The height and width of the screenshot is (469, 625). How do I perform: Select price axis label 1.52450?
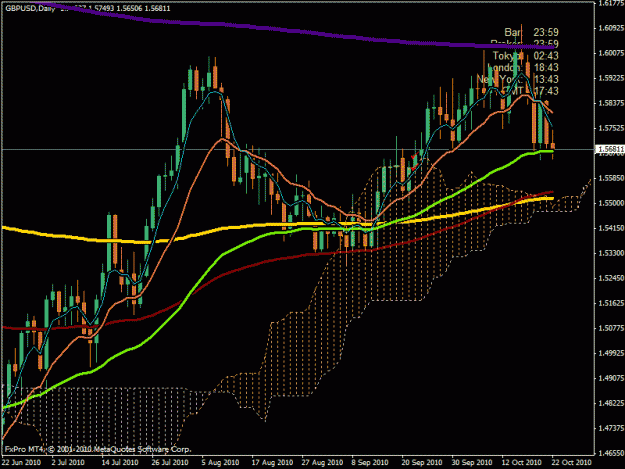click(x=611, y=278)
